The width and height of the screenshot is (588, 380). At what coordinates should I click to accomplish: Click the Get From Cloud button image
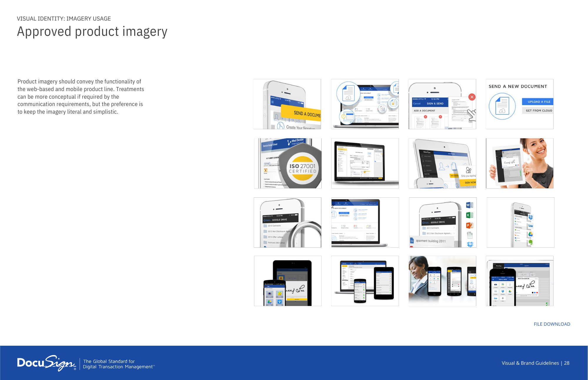pyautogui.click(x=538, y=111)
